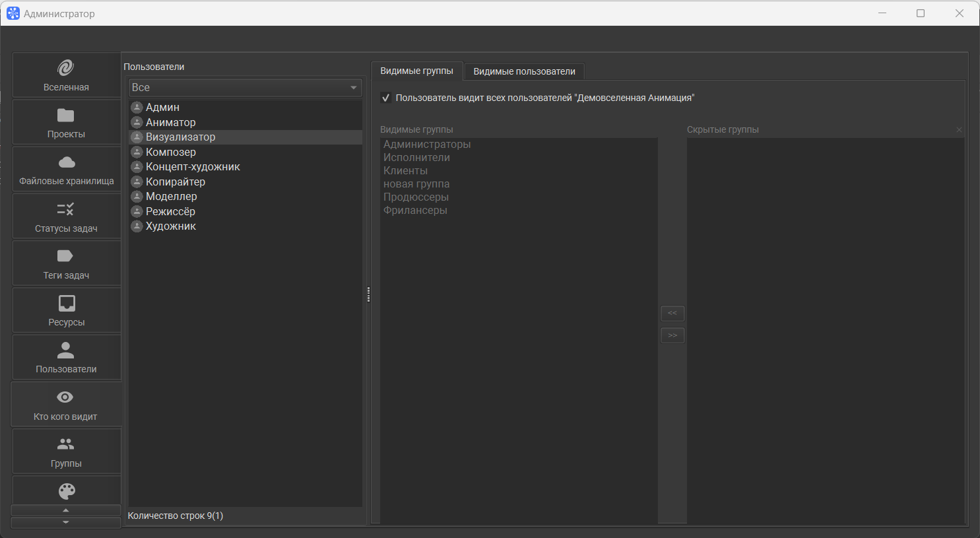Maximize the Администратор window
The image size is (980, 538).
pyautogui.click(x=921, y=13)
